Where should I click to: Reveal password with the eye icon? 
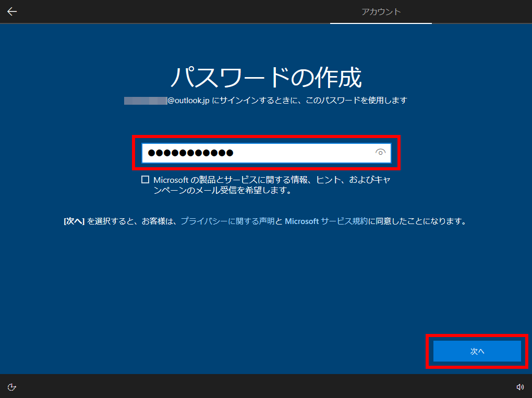click(x=380, y=153)
